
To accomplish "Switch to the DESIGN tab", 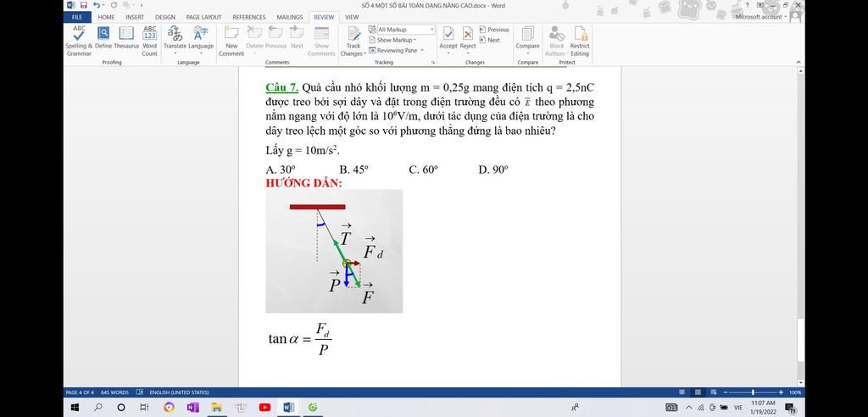I will pos(165,17).
